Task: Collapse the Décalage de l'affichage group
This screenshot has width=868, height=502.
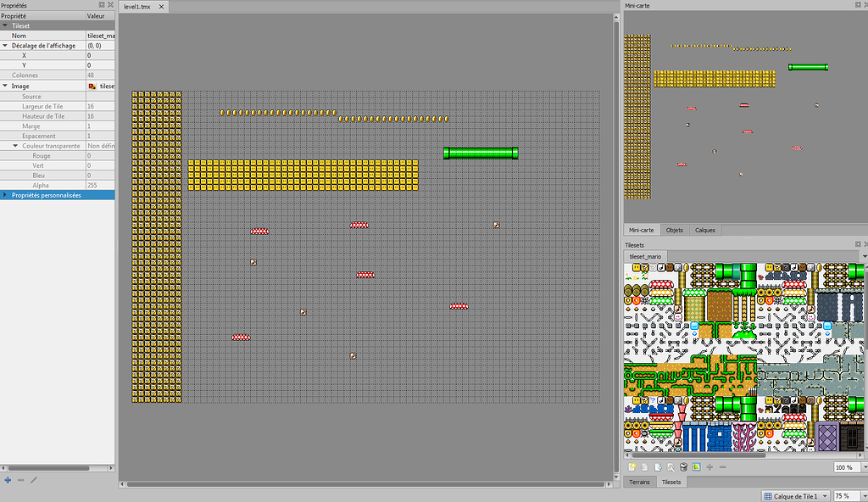Action: tap(7, 45)
